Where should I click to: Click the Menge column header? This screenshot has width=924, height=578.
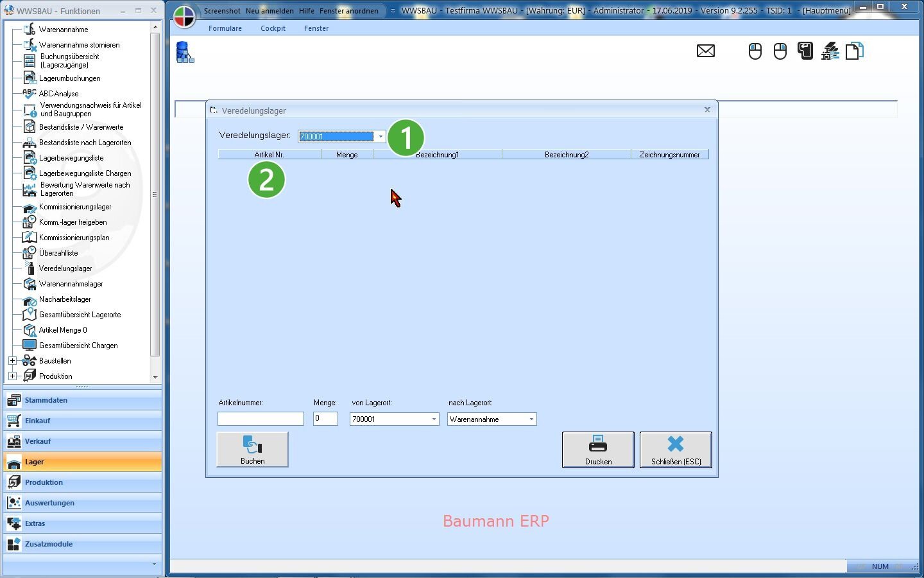pyautogui.click(x=347, y=155)
